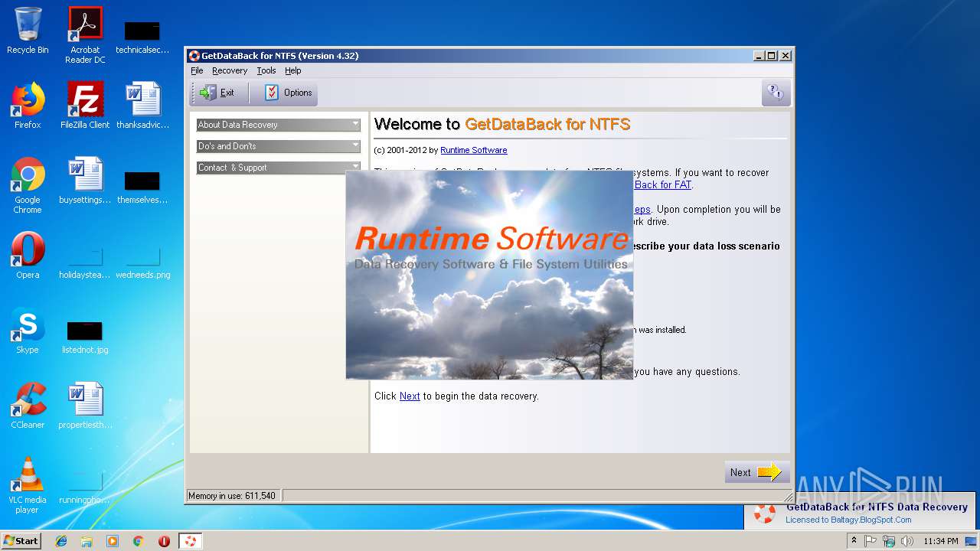Open Windows Explorer from taskbar
Image resolution: width=980 pixels, height=551 pixels.
(87, 541)
